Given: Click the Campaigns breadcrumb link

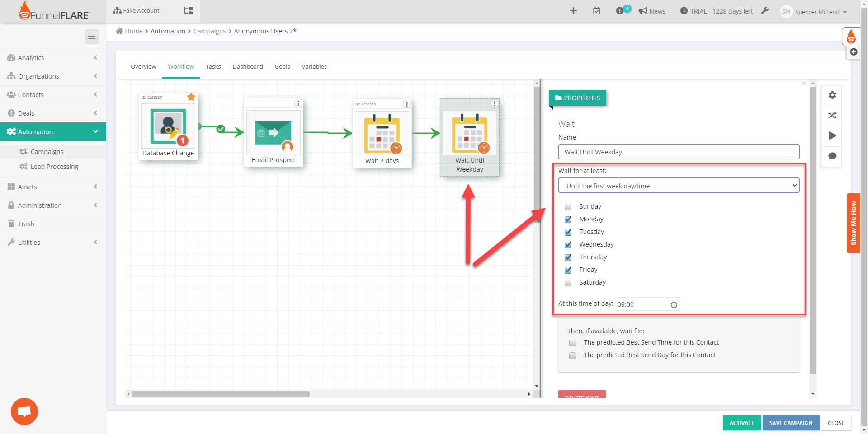Looking at the screenshot, I should click(210, 31).
